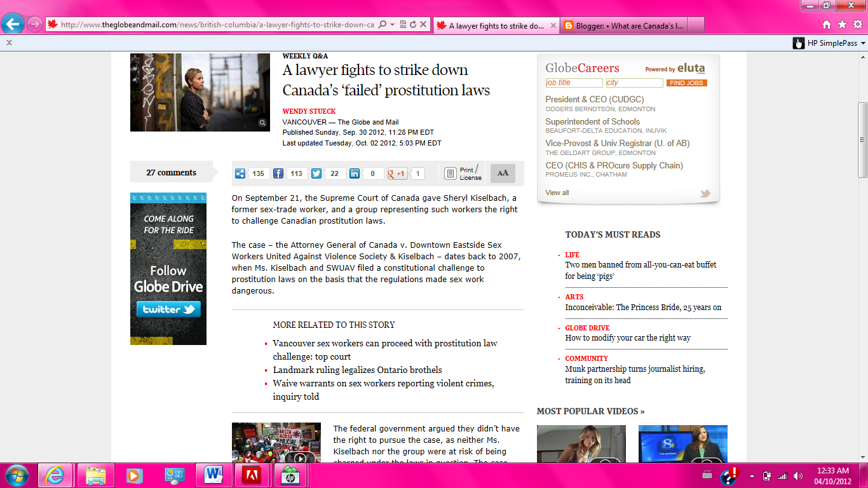Click the Follow Globe Drive Twitter ad
Image resolution: width=868 pixels, height=488 pixels.
click(x=168, y=269)
